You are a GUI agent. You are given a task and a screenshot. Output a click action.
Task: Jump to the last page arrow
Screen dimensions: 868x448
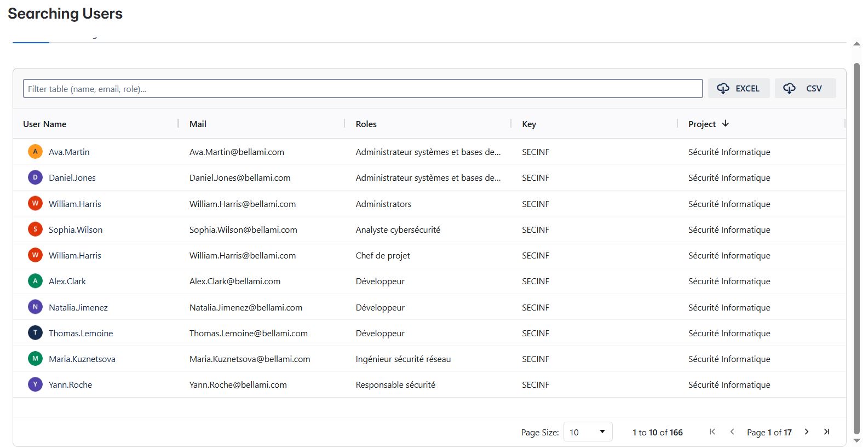click(x=826, y=432)
